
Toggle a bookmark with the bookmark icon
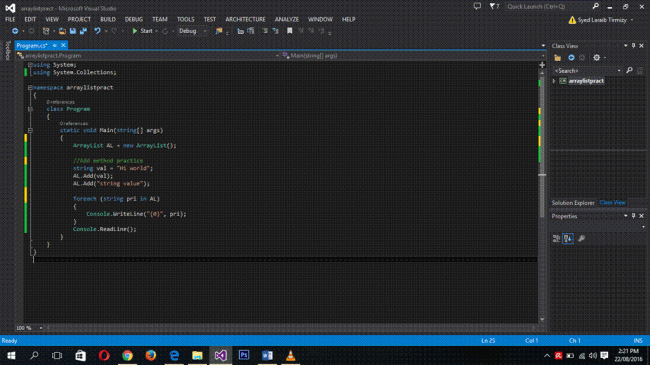(290, 31)
